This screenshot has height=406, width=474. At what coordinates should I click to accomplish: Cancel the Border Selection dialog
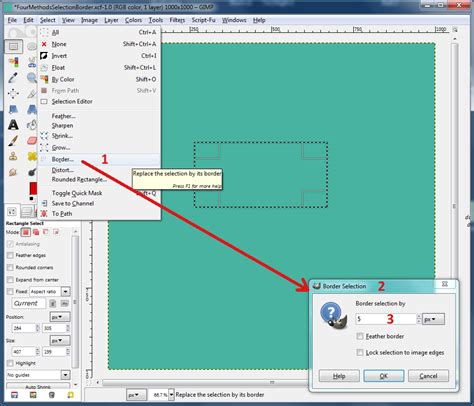click(428, 376)
